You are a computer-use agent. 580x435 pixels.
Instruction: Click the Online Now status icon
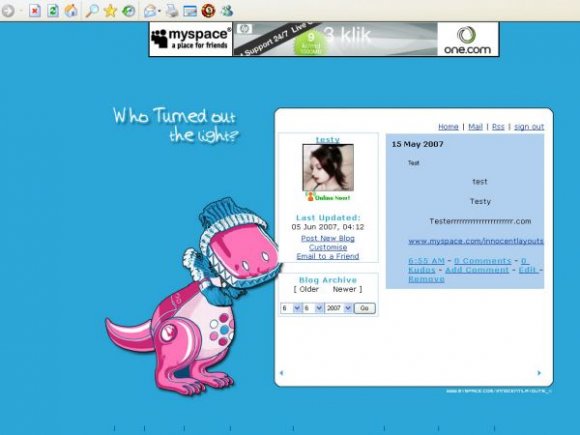click(x=328, y=197)
